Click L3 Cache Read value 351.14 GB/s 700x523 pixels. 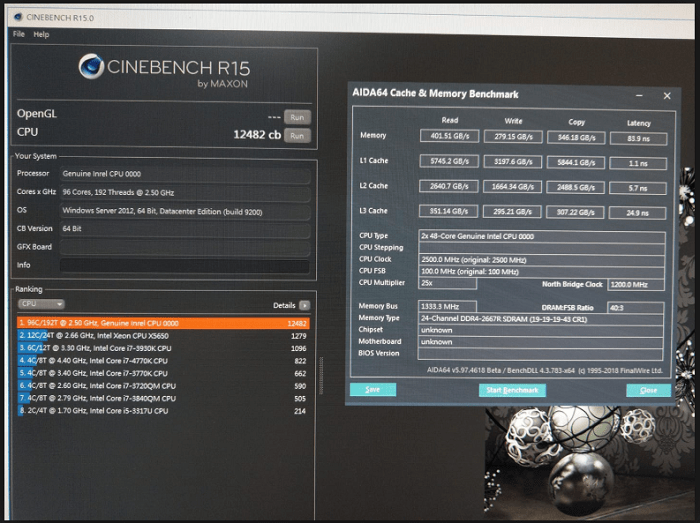click(x=448, y=211)
